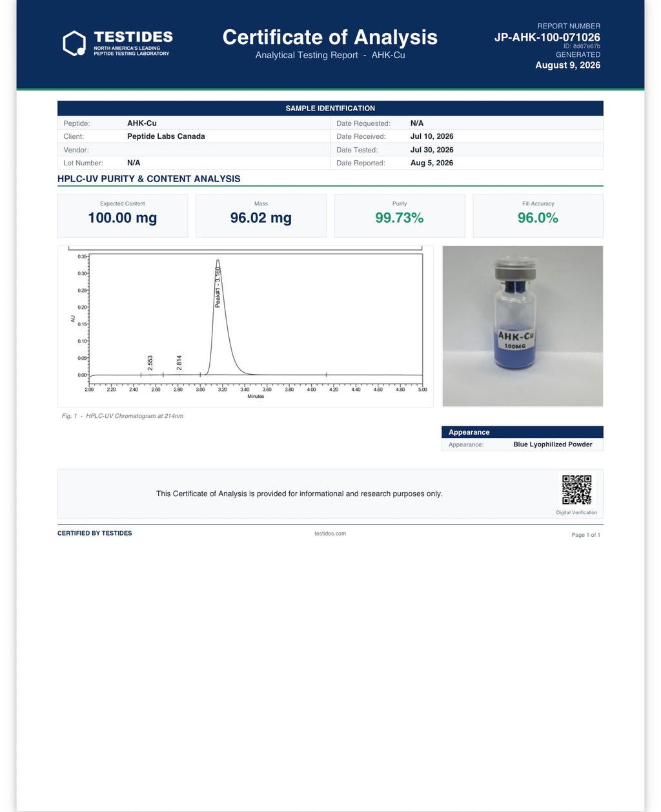This screenshot has height=812, width=661.
Task: Select the Date Reported Aug 5, 2026
Action: click(432, 163)
